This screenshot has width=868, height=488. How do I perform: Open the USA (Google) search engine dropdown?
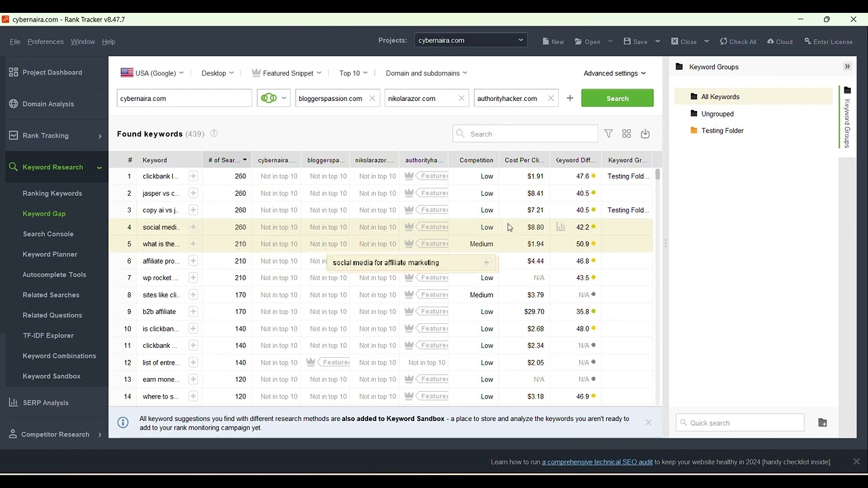pyautogui.click(x=153, y=73)
